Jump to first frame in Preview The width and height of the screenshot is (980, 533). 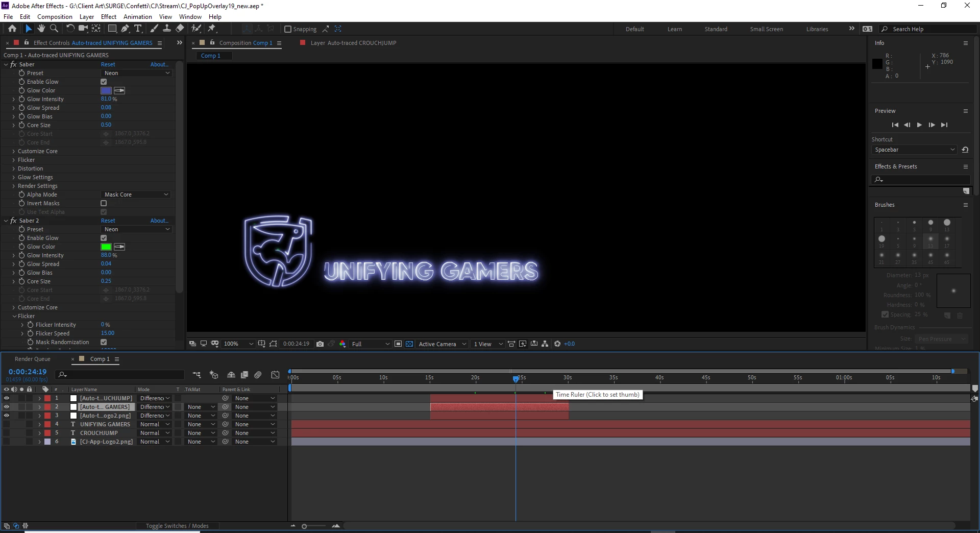click(895, 125)
